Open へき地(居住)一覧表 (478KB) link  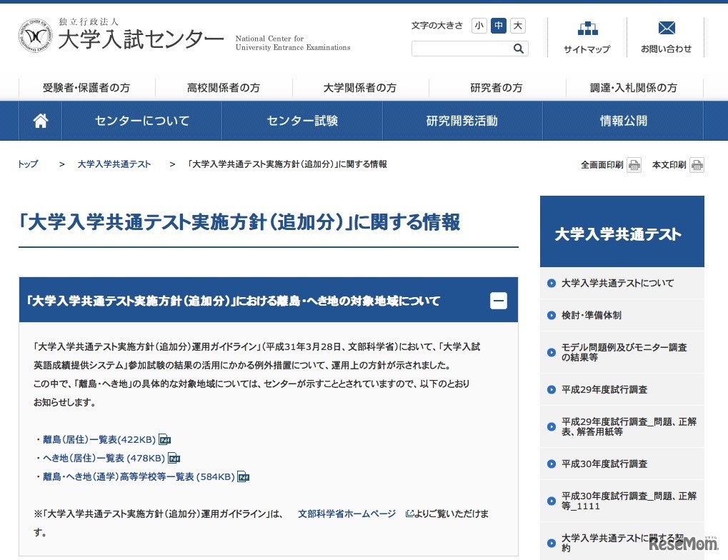click(x=104, y=458)
